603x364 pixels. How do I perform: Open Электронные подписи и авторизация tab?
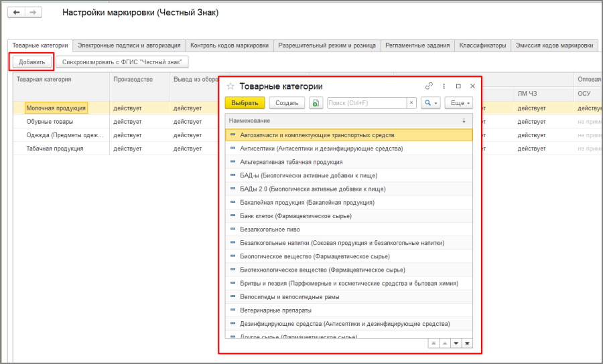click(x=129, y=45)
